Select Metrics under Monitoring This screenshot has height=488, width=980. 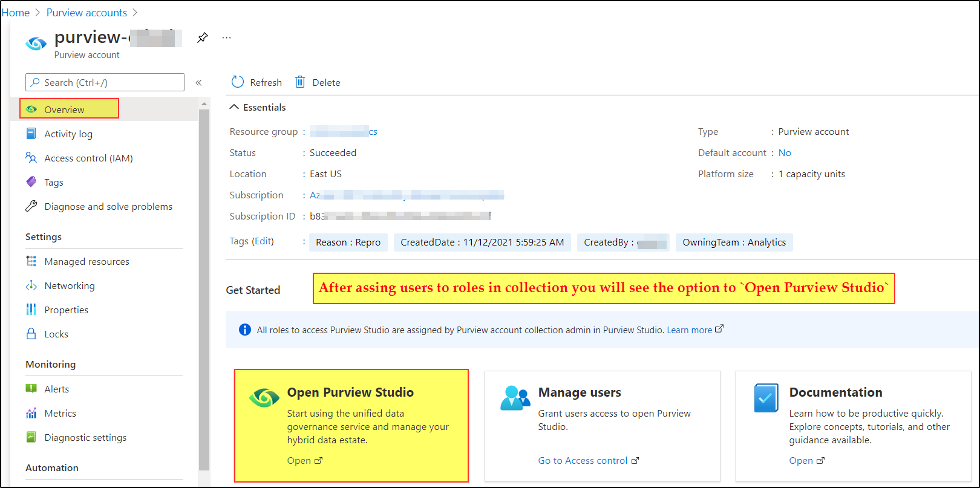(x=60, y=414)
